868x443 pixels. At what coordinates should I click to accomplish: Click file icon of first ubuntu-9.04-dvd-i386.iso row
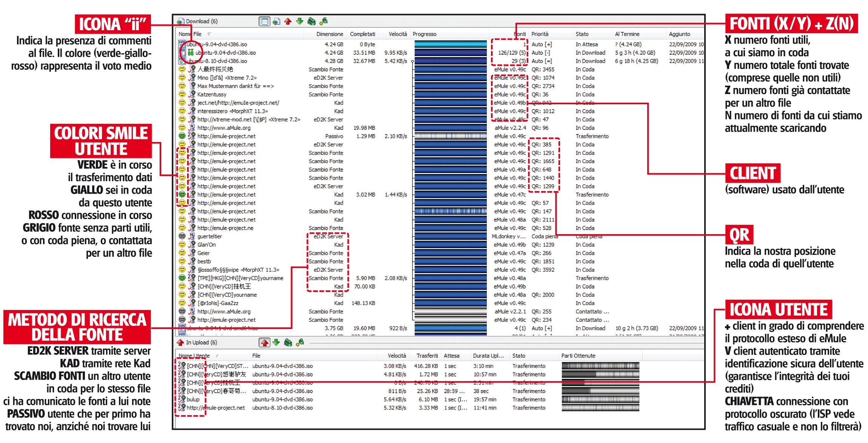[182, 44]
